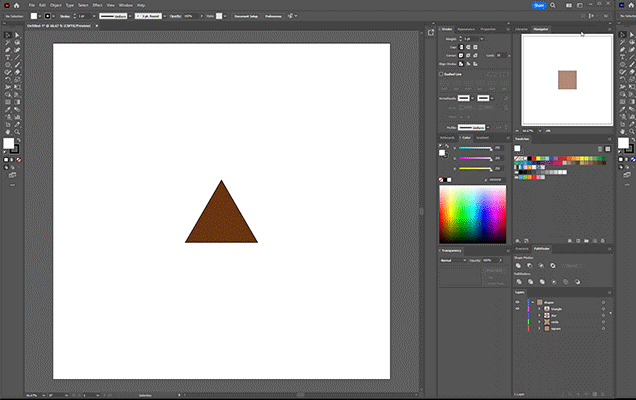This screenshot has width=636, height=400.
Task: Enable the Dashed Line checkbox
Action: pyautogui.click(x=443, y=74)
